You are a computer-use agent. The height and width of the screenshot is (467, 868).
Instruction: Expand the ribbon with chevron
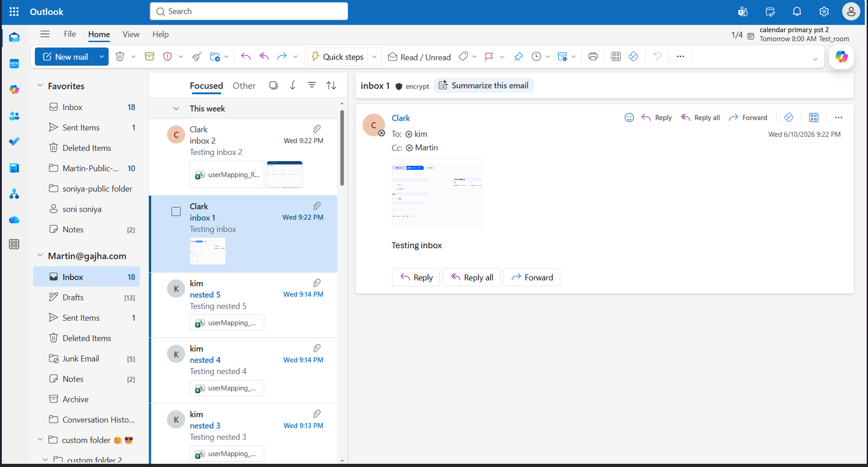(815, 59)
